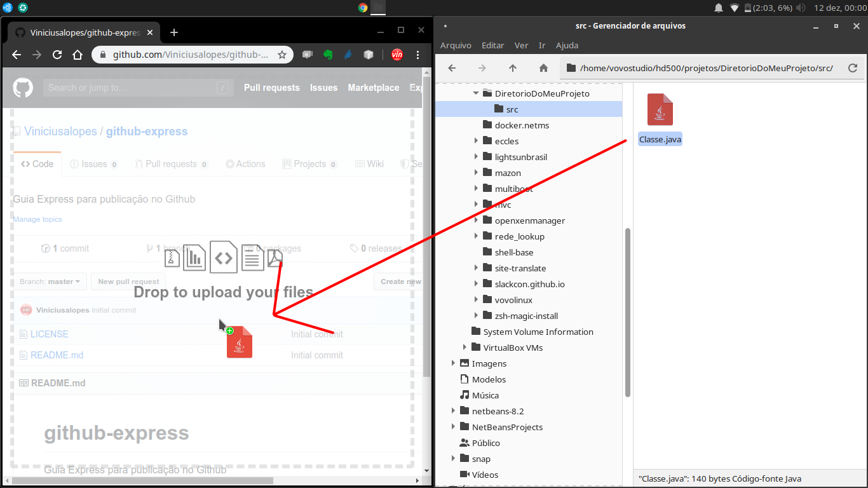868x488 pixels.
Task: Open the battery indicator reading 2:03, 6%
Action: pyautogui.click(x=768, y=8)
